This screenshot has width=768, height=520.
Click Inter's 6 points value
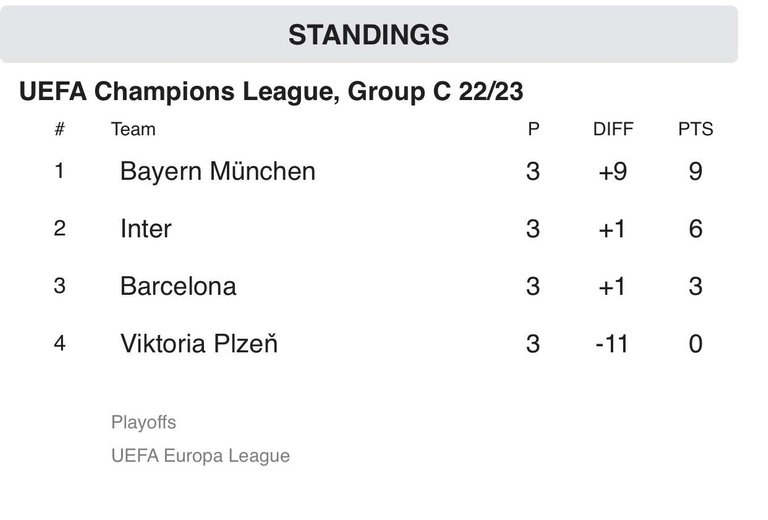point(696,229)
